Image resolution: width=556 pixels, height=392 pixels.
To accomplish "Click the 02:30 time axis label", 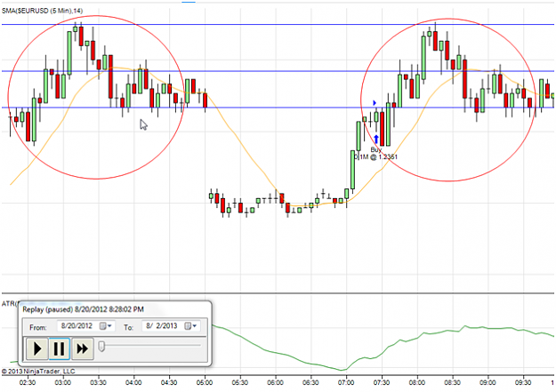I will [x=28, y=383].
